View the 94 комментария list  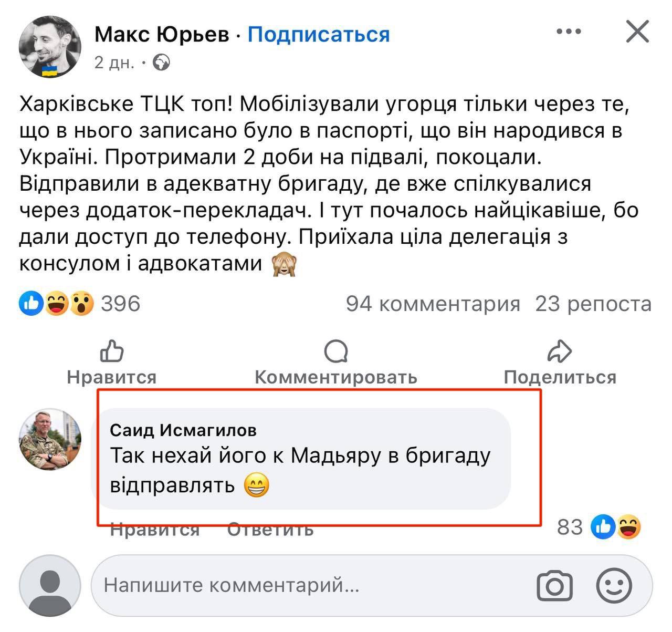433,304
